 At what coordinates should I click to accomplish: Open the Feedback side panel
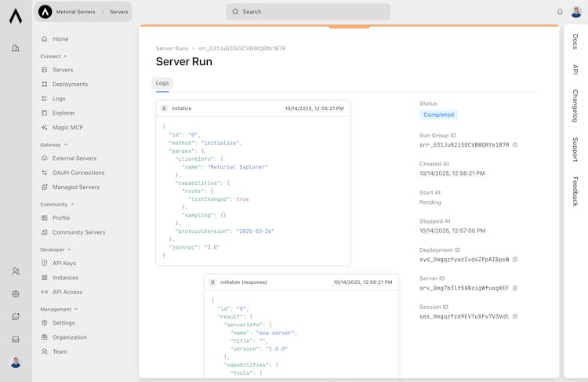point(575,191)
